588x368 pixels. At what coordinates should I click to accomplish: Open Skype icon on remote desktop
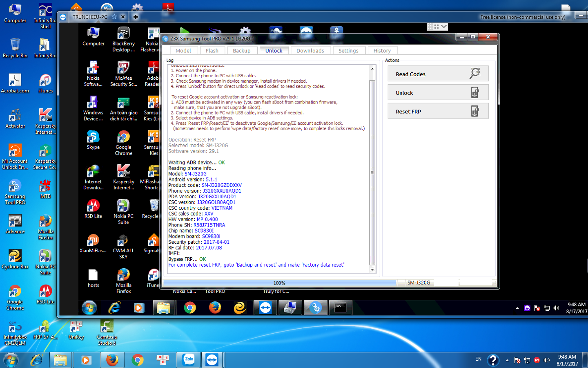point(93,140)
